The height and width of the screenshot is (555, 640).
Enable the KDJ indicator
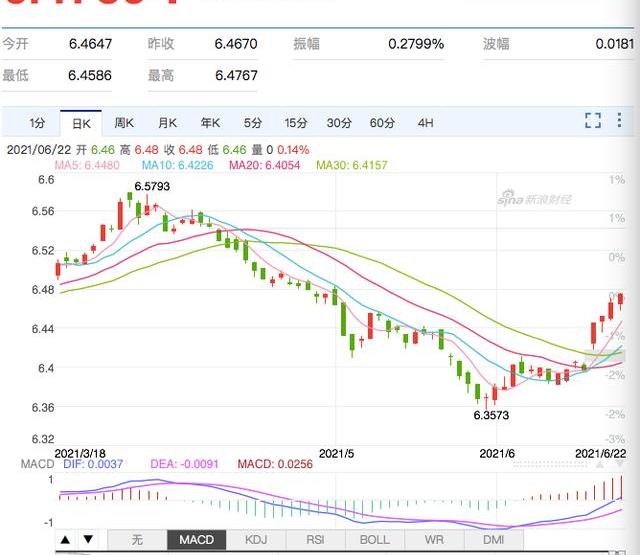(x=256, y=540)
